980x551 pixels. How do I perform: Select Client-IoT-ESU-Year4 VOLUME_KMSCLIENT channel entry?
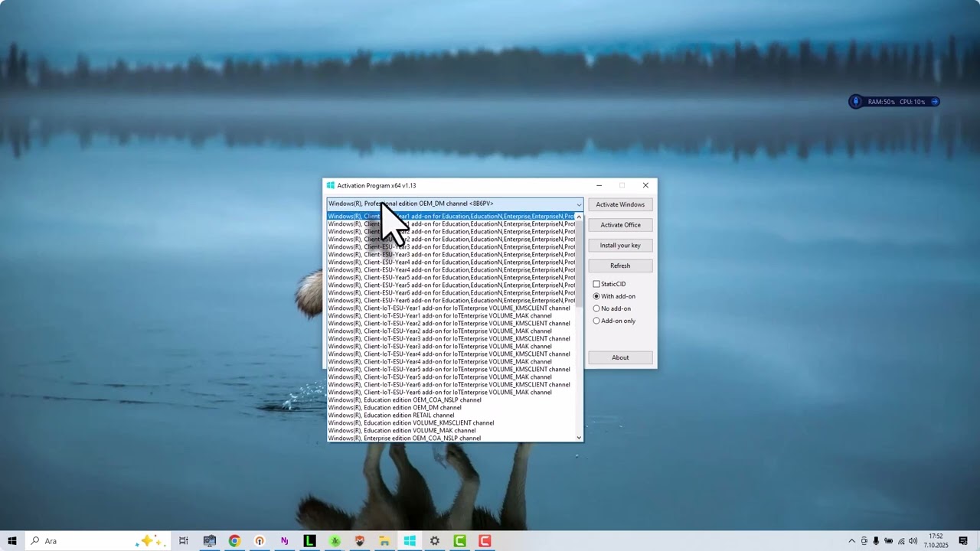[451, 354]
